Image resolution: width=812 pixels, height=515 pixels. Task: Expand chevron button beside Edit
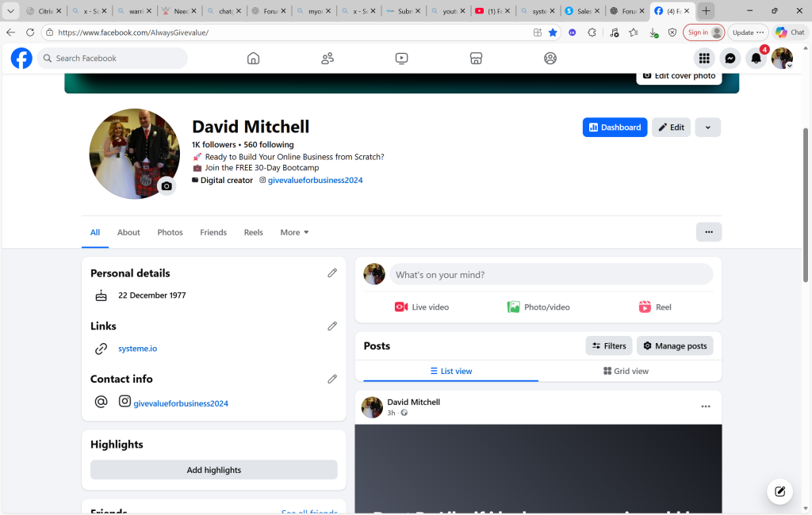tap(708, 128)
